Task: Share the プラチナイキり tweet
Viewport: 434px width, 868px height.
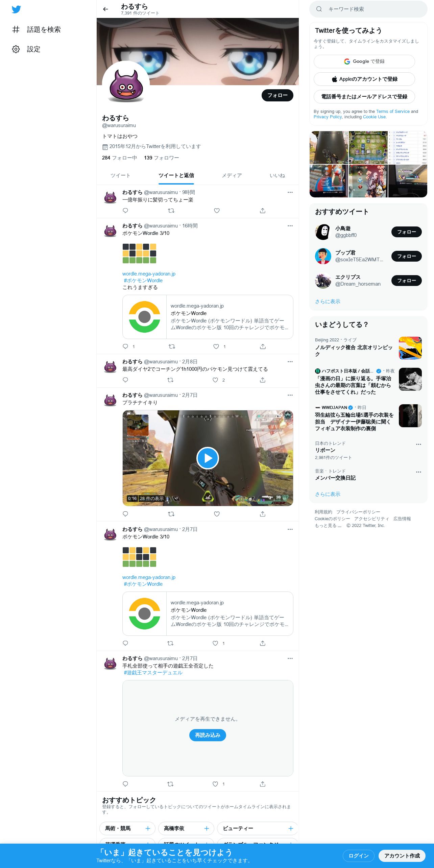Action: pyautogui.click(x=263, y=514)
